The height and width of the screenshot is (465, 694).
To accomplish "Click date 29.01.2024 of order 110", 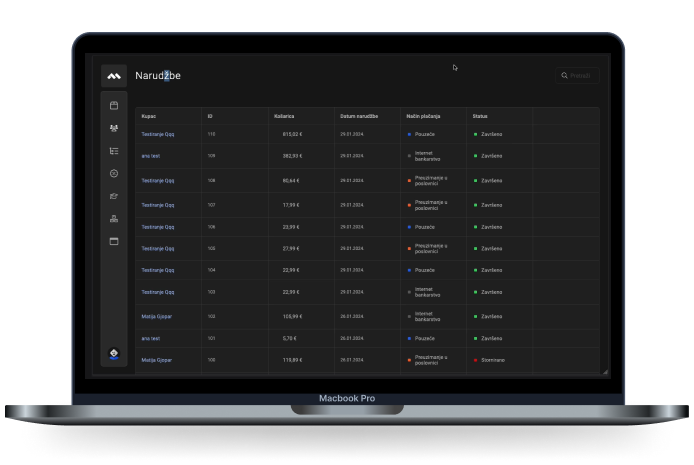I will coord(352,134).
